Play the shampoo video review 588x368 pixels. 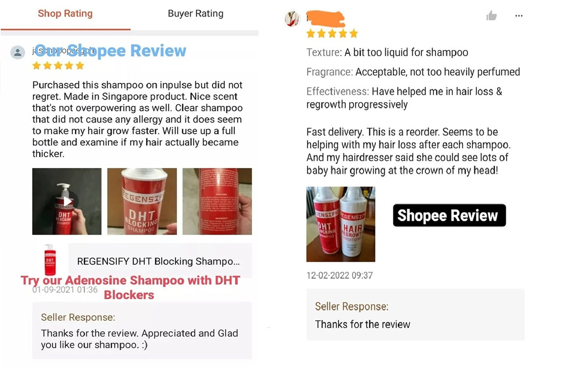coord(67,201)
